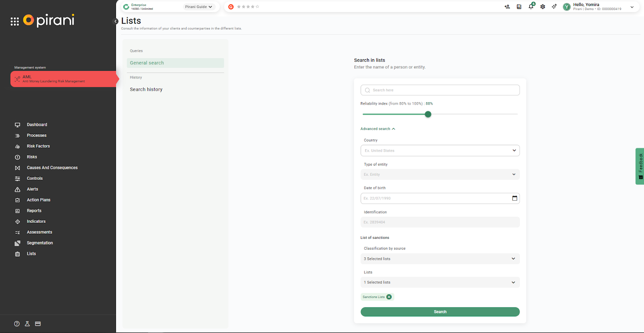
Task: Click the Search here input field
Action: point(440,90)
